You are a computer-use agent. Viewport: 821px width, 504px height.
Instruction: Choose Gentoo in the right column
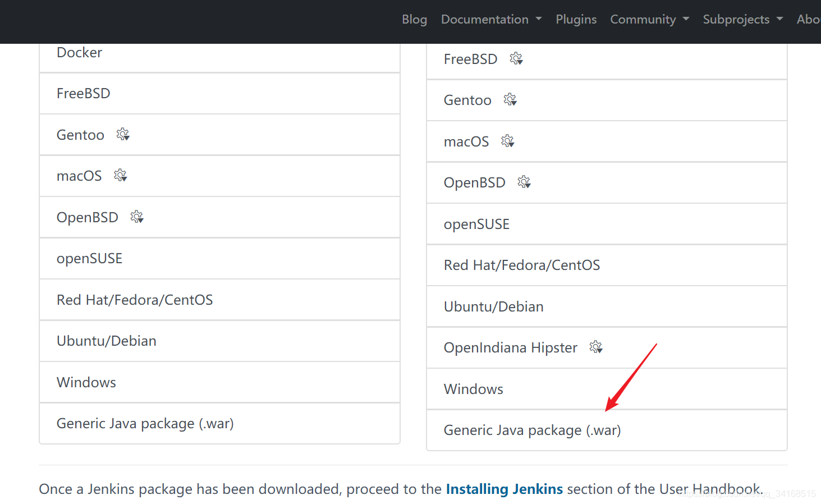(607, 100)
